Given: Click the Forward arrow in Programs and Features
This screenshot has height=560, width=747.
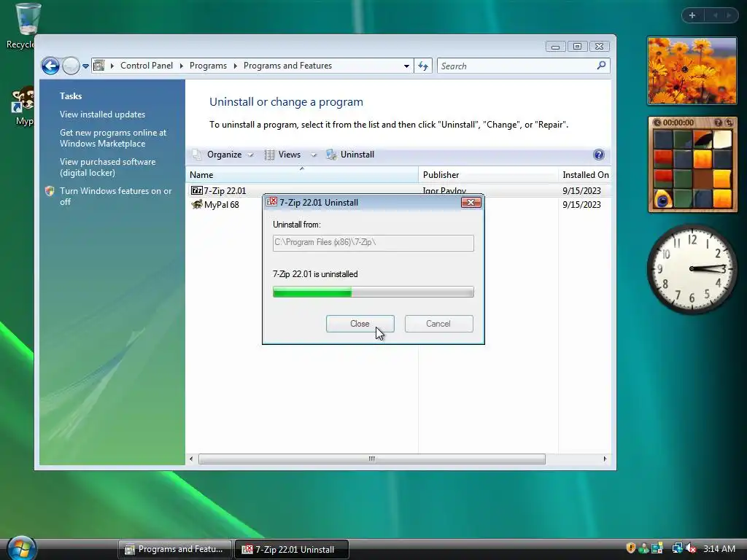Looking at the screenshot, I should tap(71, 66).
